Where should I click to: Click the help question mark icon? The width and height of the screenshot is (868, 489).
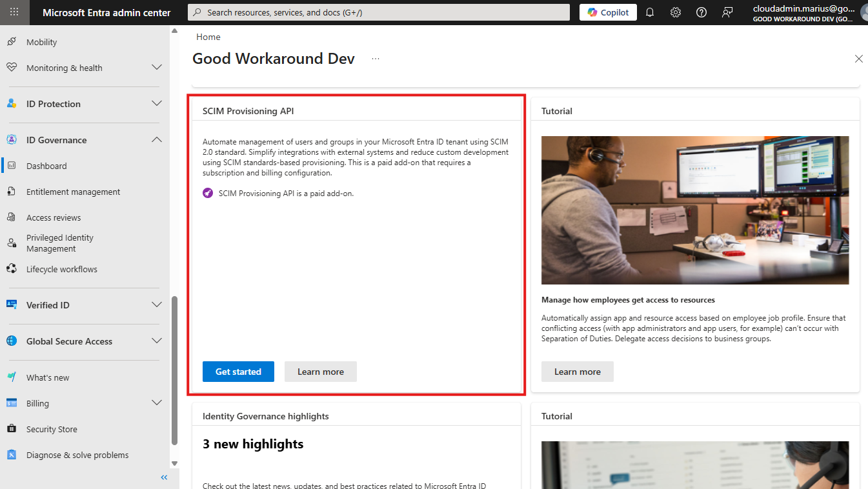tap(701, 12)
